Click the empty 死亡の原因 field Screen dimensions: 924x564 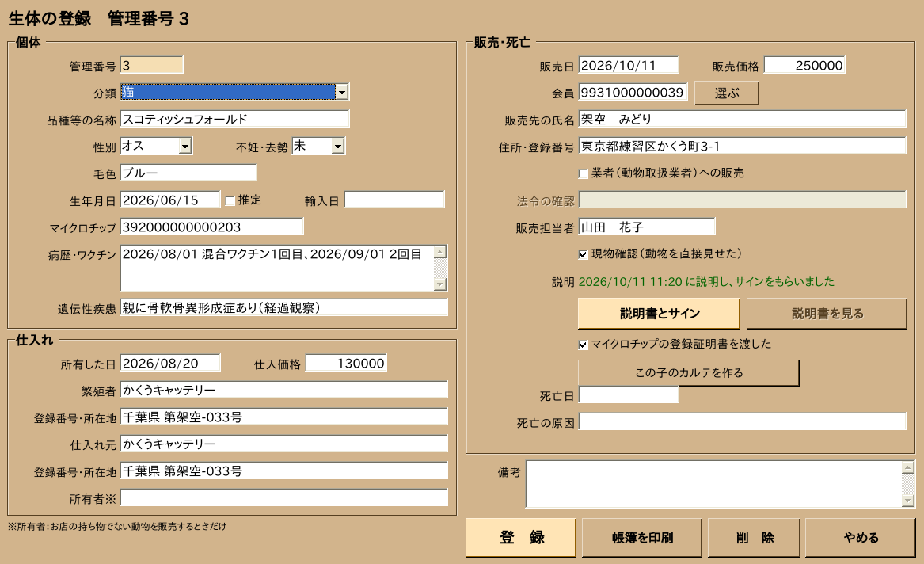click(743, 421)
